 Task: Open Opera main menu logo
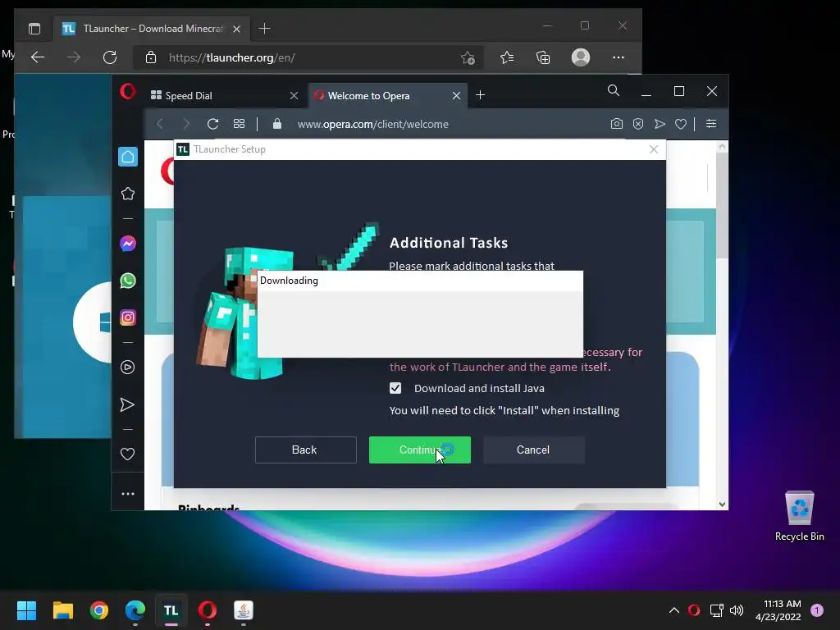coord(127,91)
